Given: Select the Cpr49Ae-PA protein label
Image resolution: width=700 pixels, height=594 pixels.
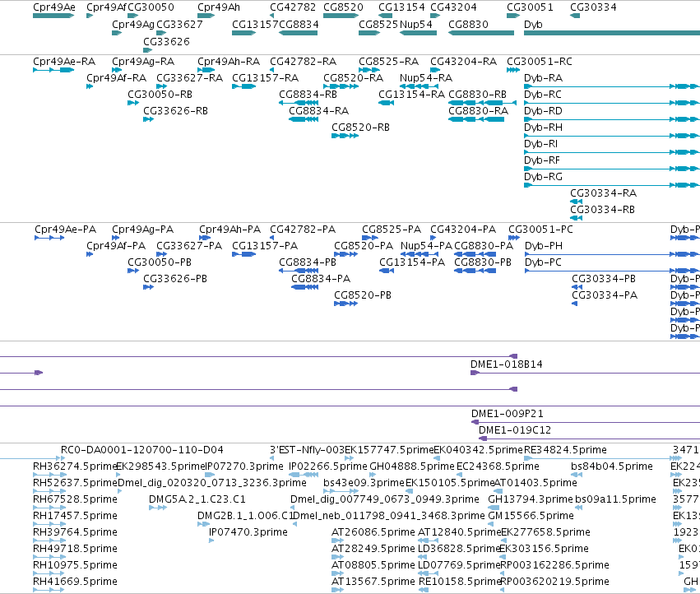Looking at the screenshot, I should click(65, 229).
